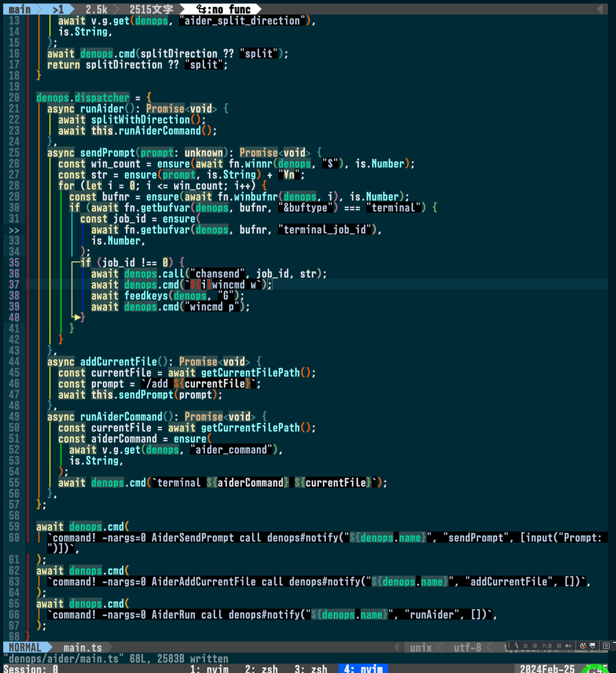
Task: Click the NORMAL mode indicator
Action: (25, 647)
